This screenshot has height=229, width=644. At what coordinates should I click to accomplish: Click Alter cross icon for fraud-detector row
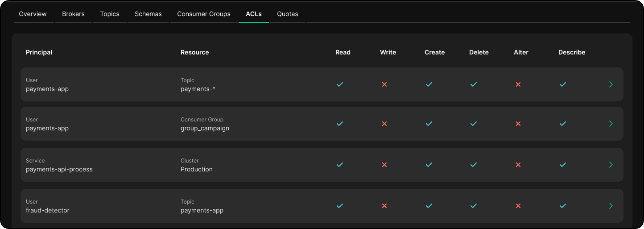coord(518,206)
